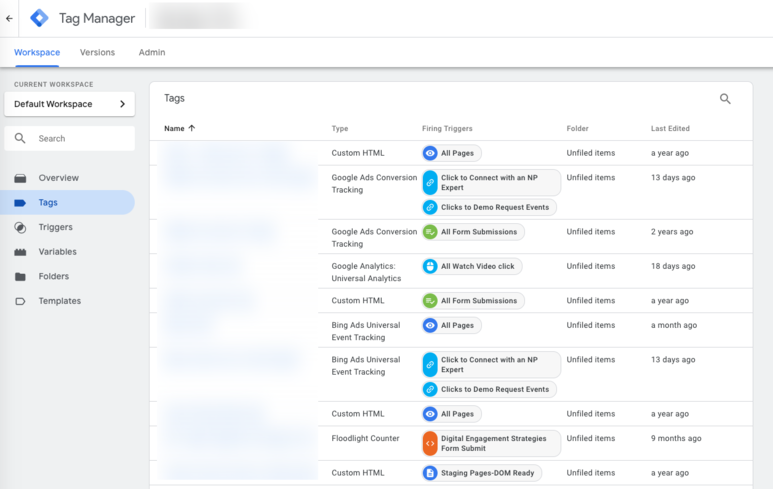Click the Tags panel heading
Image resolution: width=773 pixels, height=489 pixels.
tap(175, 98)
